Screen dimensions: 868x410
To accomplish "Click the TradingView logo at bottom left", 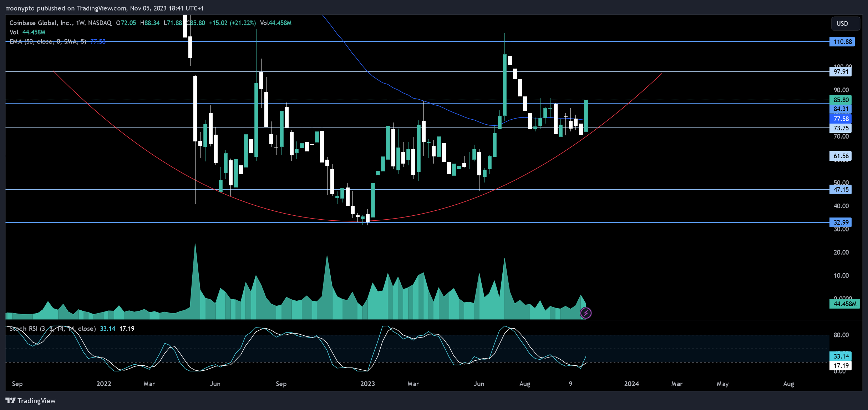I will pos(31,401).
